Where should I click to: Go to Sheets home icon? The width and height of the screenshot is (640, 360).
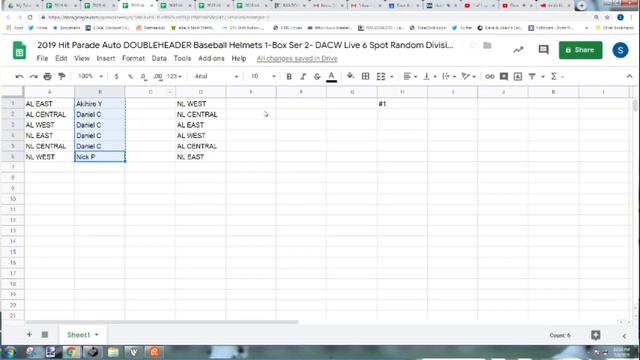(19, 51)
